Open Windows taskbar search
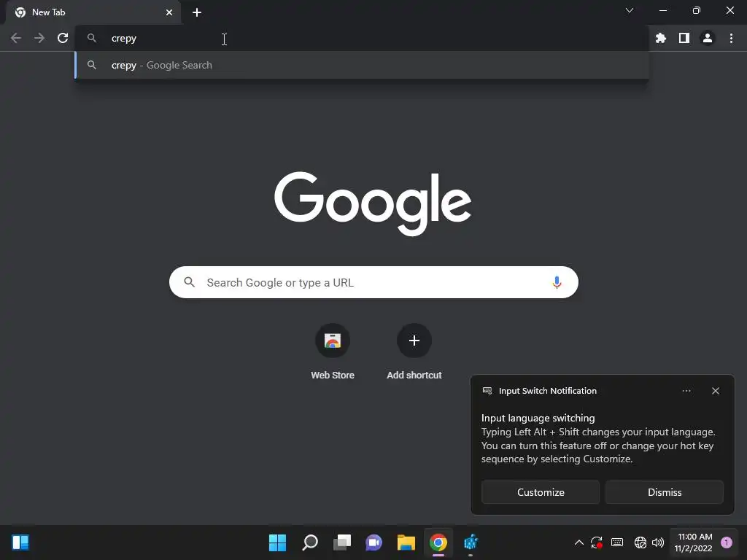The image size is (747, 560). pyautogui.click(x=309, y=542)
